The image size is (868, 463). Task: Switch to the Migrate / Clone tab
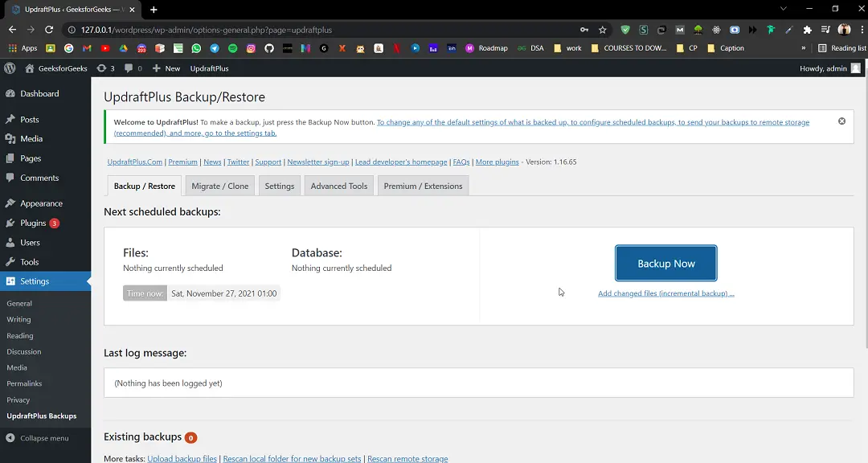point(219,186)
